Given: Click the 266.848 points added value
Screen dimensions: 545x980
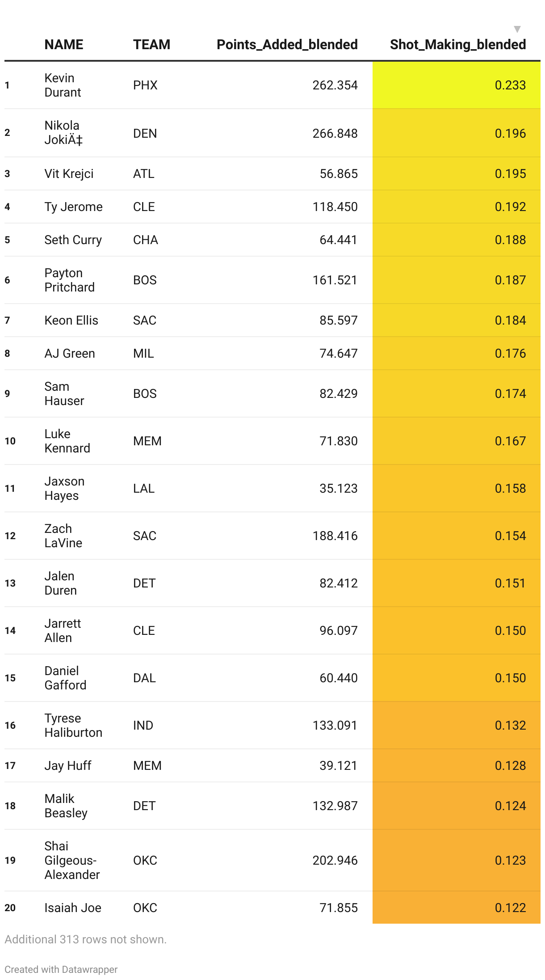Looking at the screenshot, I should (x=335, y=133).
